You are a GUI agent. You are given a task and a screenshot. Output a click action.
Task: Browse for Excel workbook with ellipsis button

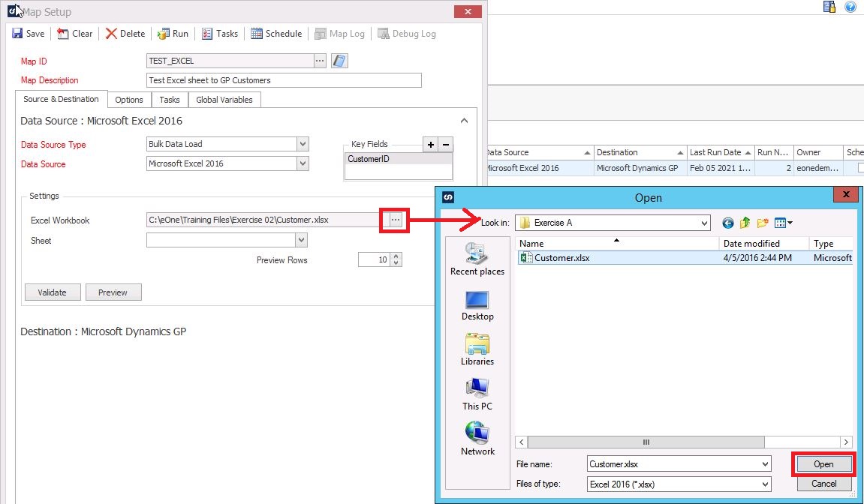point(395,220)
